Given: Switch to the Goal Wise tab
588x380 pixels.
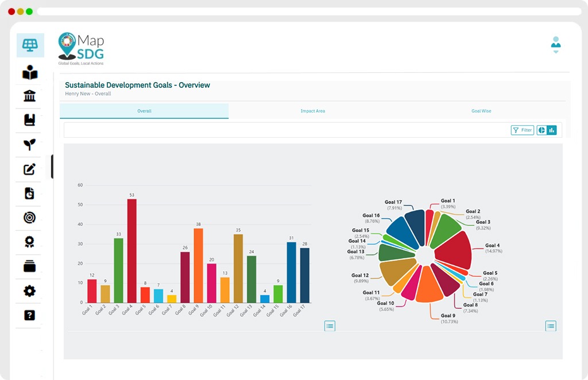Looking at the screenshot, I should (481, 111).
